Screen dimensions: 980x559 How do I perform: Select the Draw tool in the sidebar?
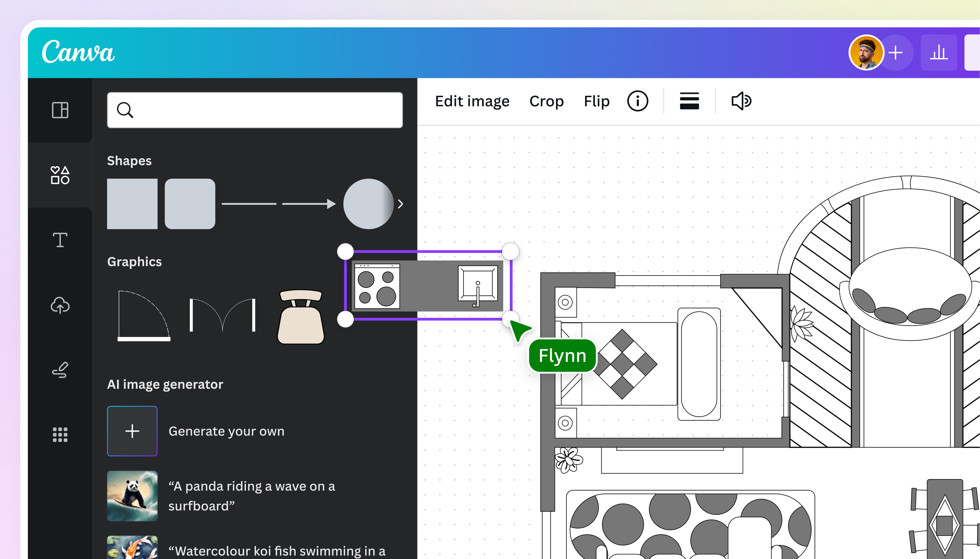coord(60,370)
